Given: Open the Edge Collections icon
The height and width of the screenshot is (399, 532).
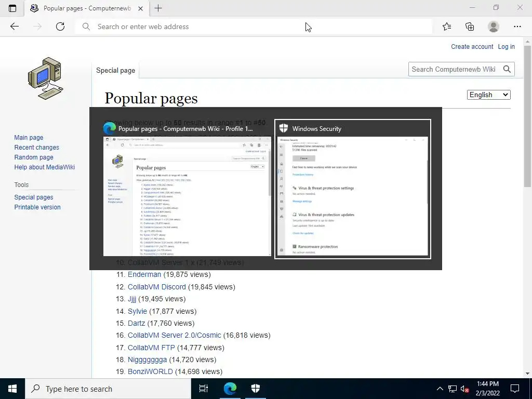Looking at the screenshot, I should pos(470,26).
